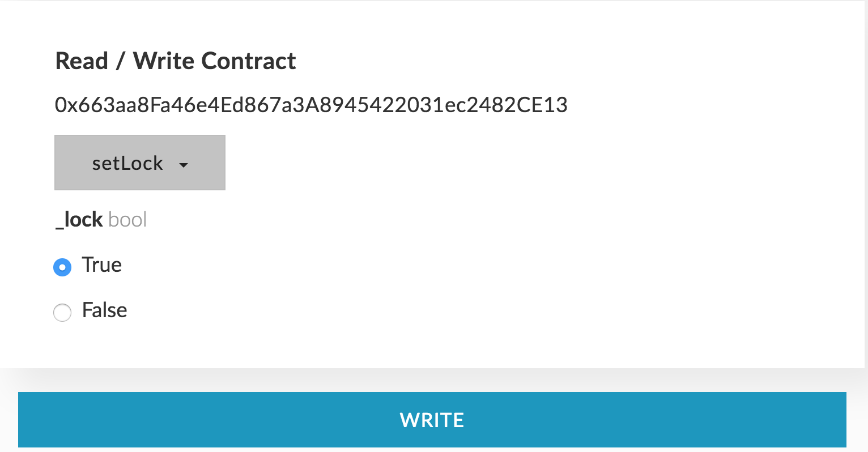Click the blue dot inside the True radio
868x452 pixels.
coord(62,267)
